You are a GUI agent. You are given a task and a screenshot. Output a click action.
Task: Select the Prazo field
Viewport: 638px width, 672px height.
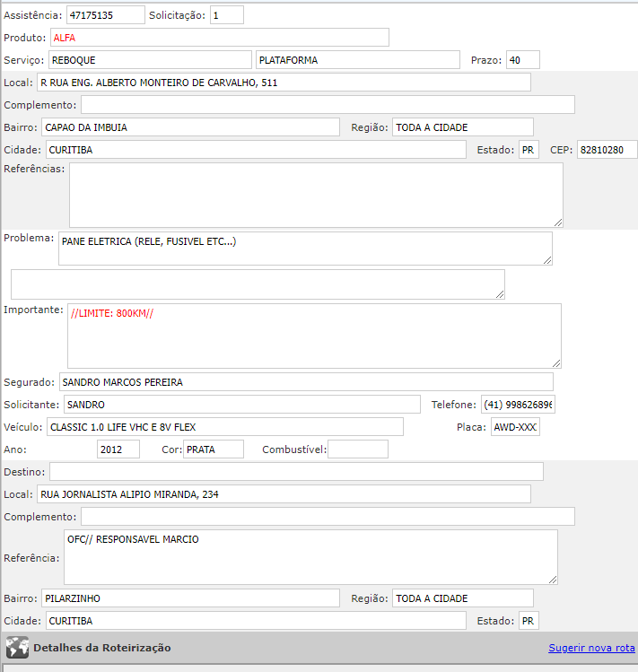click(523, 60)
